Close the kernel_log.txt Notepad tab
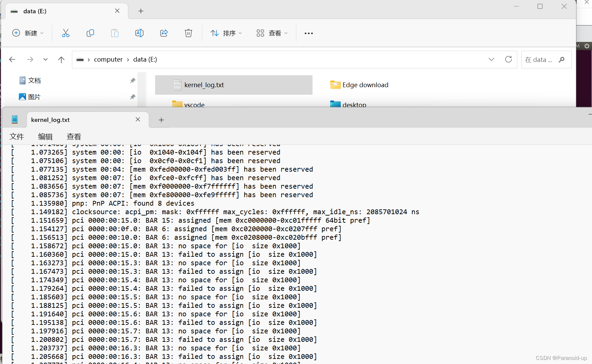Screen dimensions: 592x364 pos(138,120)
